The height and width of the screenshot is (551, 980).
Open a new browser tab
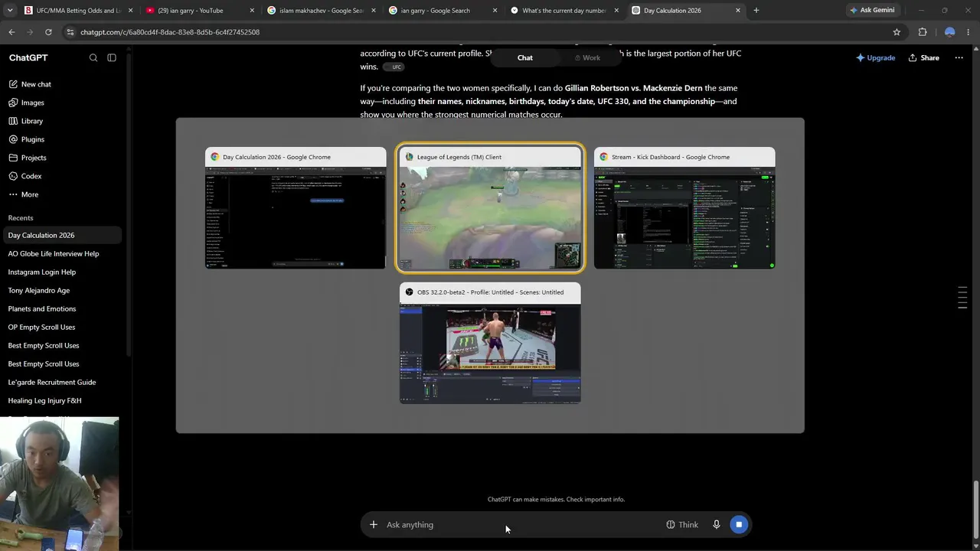point(756,10)
